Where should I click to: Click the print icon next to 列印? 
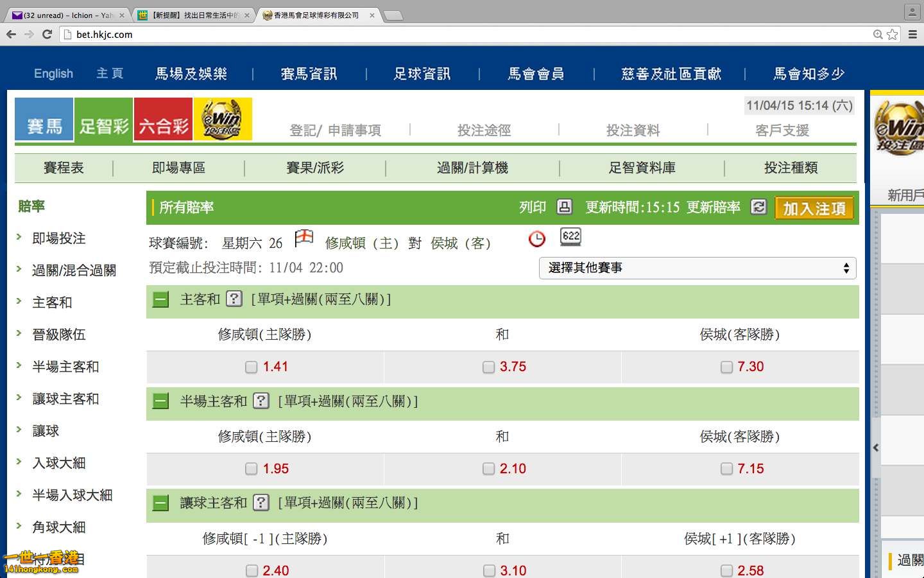click(x=564, y=207)
